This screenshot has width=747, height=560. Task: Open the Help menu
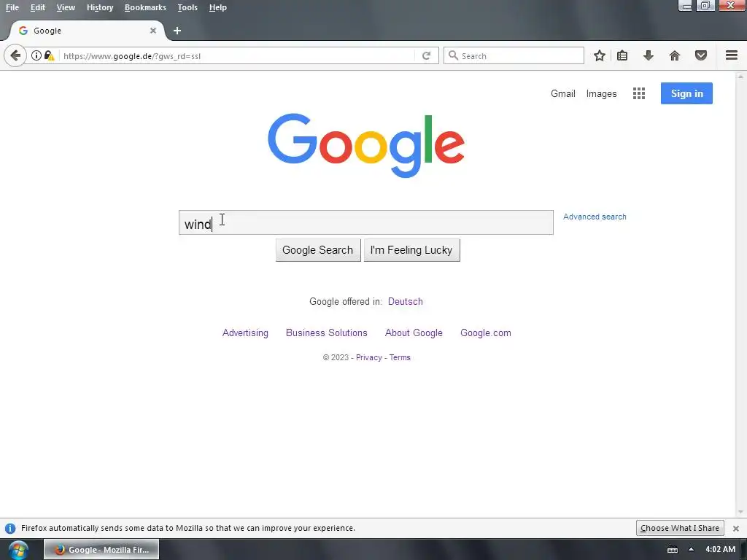[x=217, y=7]
